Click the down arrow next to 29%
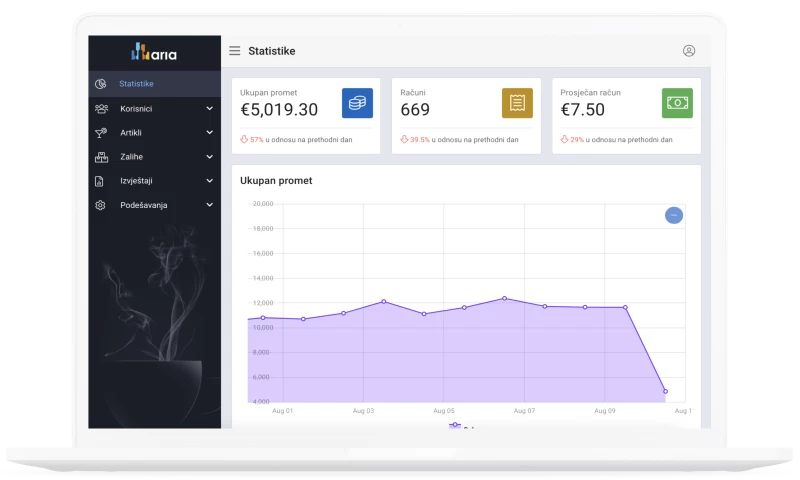The image size is (800, 480). (x=564, y=139)
